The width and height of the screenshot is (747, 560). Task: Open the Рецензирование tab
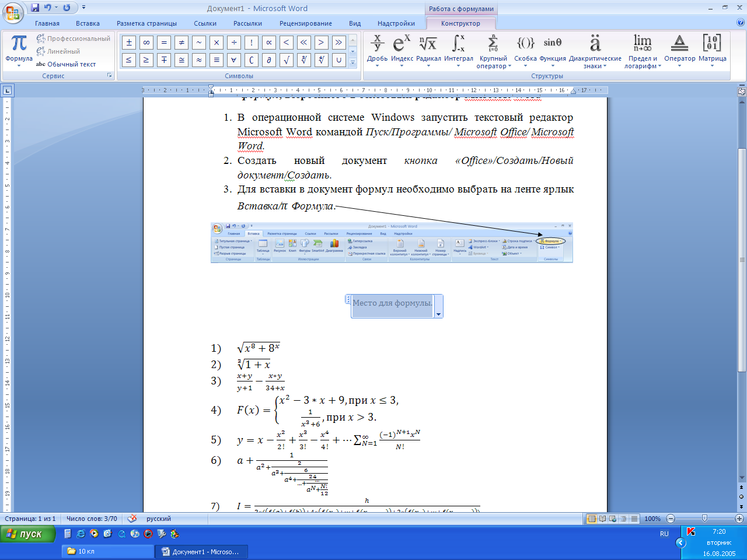coord(306,23)
